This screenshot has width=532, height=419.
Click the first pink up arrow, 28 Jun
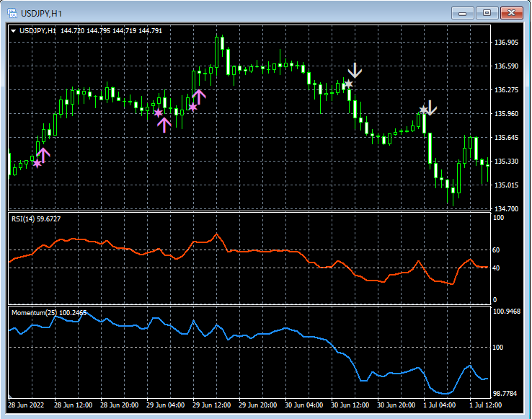click(43, 155)
